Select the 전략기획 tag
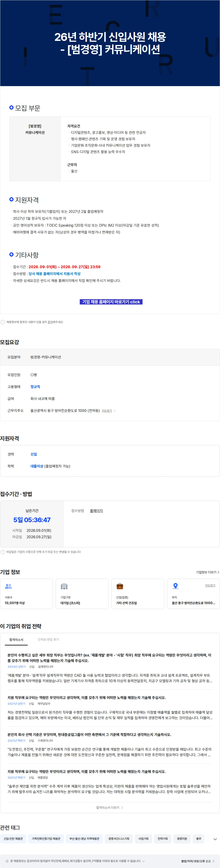Image resolution: width=220 pixels, height=868 pixels. (163, 838)
